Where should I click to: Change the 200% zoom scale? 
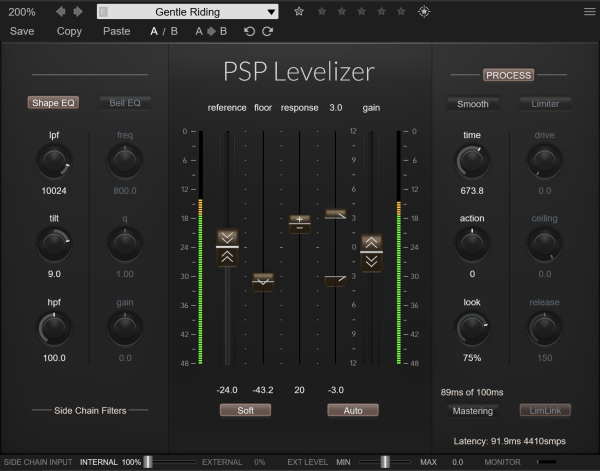point(22,12)
